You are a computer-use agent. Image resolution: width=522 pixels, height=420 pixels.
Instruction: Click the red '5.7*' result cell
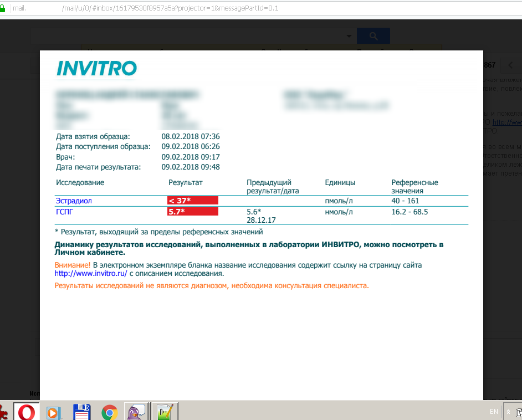(193, 212)
